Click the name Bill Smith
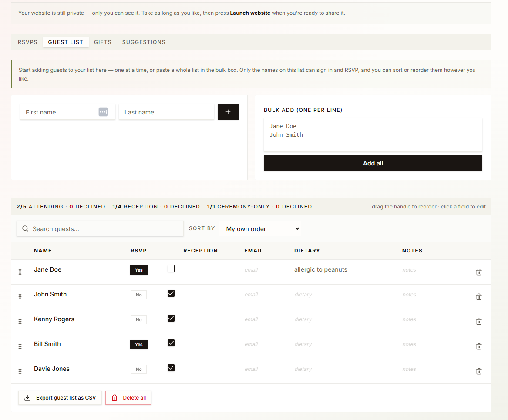 point(47,344)
